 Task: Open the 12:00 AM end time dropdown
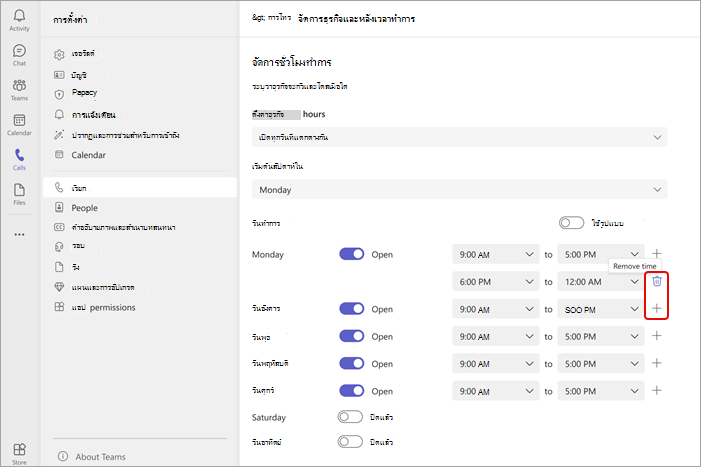coord(601,282)
